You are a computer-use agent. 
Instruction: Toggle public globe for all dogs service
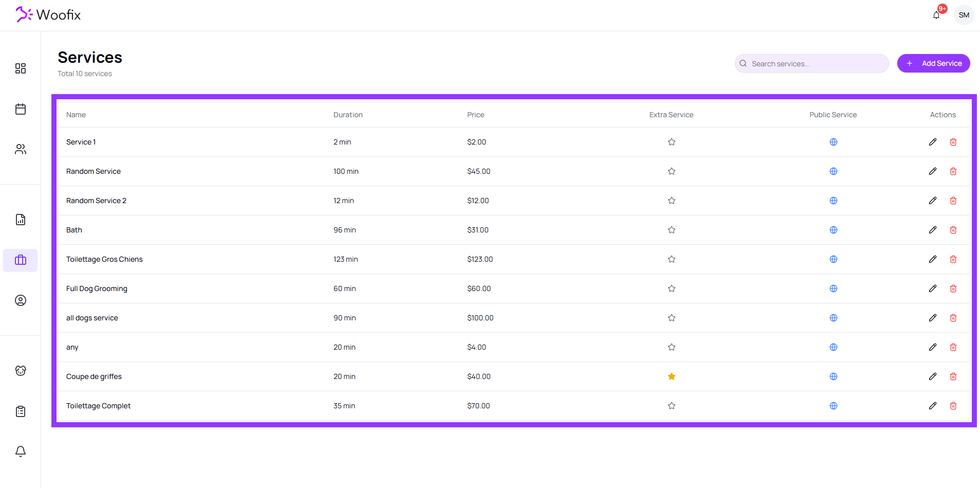point(833,318)
